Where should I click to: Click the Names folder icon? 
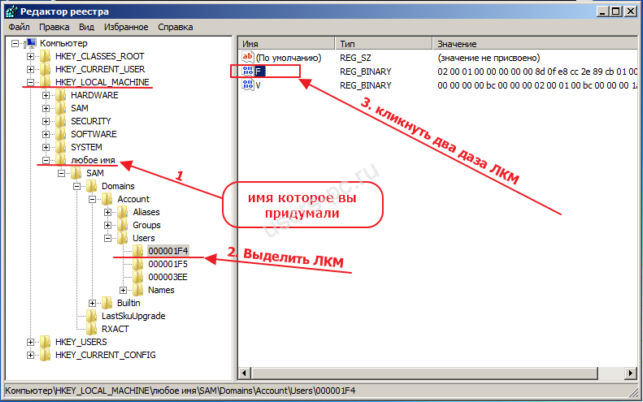click(138, 290)
